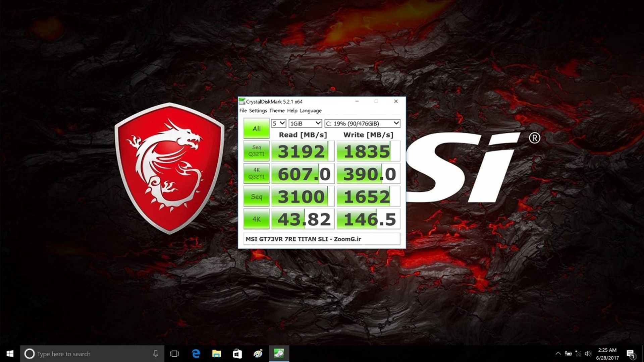Click the MSI GT73VR comment text field

coord(322,239)
